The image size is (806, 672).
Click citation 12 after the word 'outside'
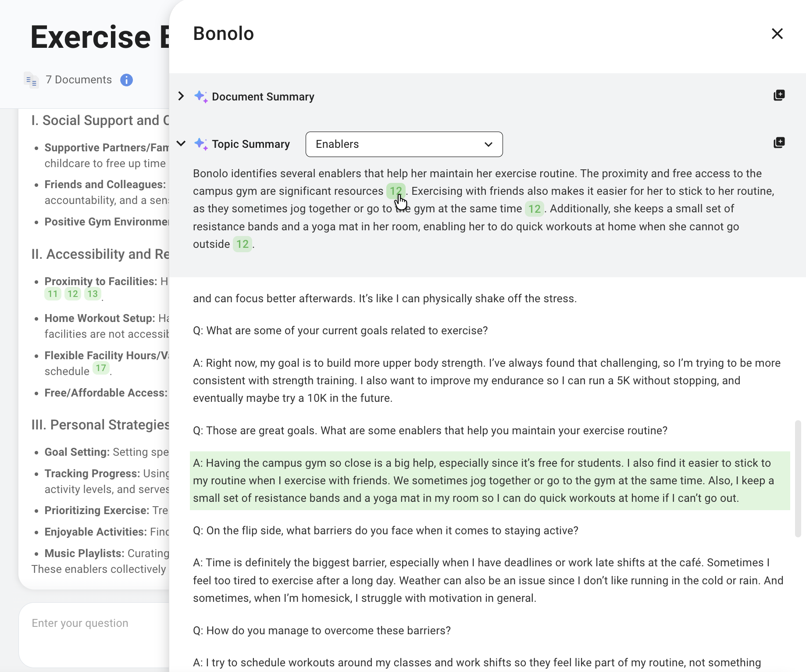coord(242,244)
